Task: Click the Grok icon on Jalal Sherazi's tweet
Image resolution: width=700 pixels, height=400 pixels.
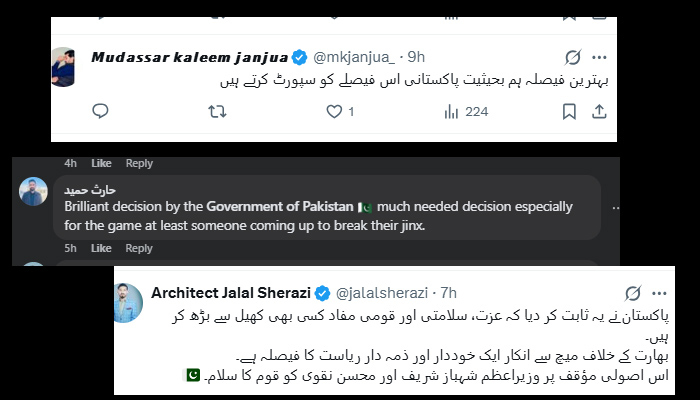Action: 632,293
